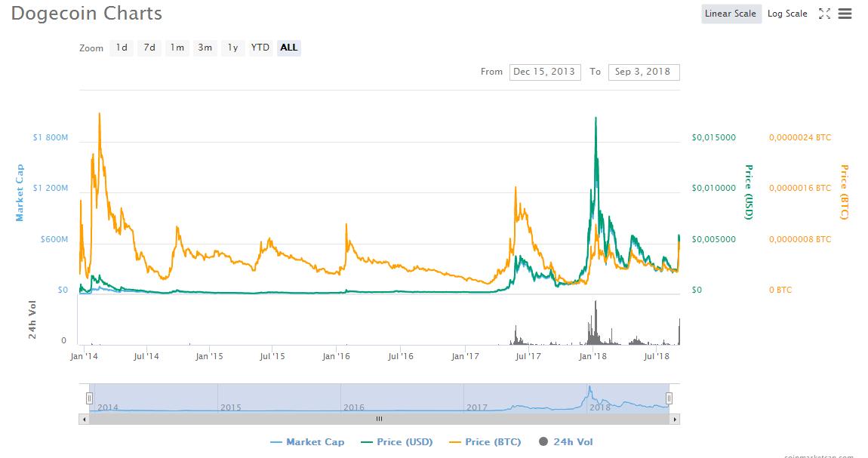The height and width of the screenshot is (458, 868).
Task: Select the YTD zoom option
Action: pyautogui.click(x=260, y=48)
